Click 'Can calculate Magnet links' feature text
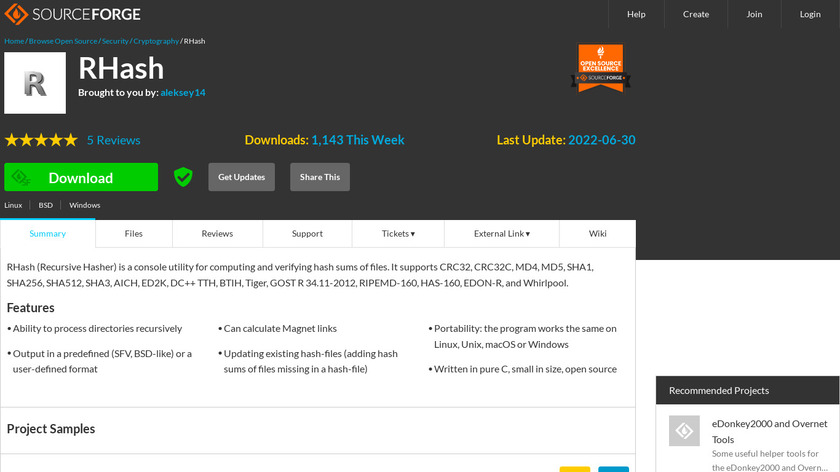840x472 pixels. coord(280,328)
